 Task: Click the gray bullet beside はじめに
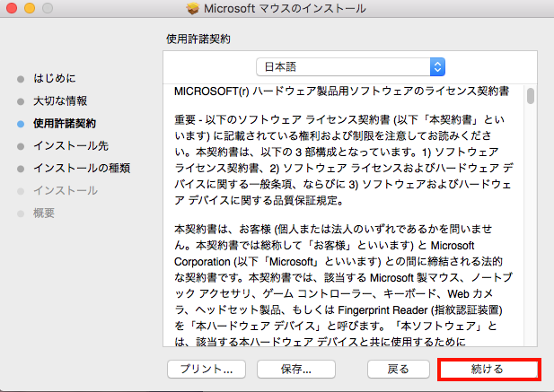tap(21, 79)
